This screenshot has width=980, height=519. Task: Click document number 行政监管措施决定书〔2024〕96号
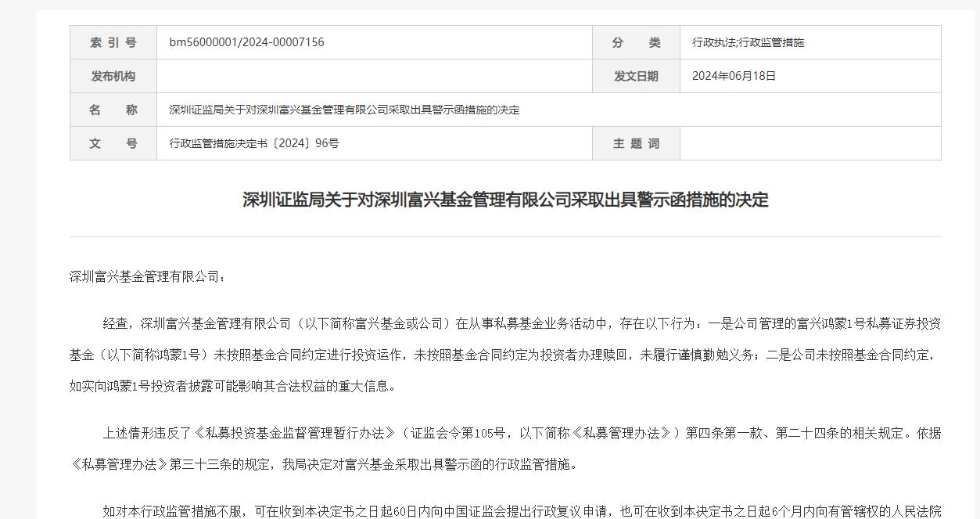click(254, 143)
